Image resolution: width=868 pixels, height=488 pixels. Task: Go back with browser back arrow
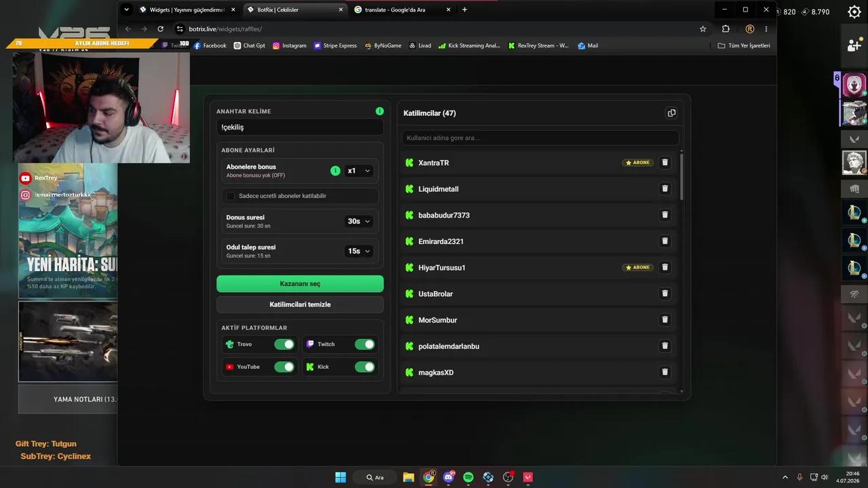click(x=128, y=29)
